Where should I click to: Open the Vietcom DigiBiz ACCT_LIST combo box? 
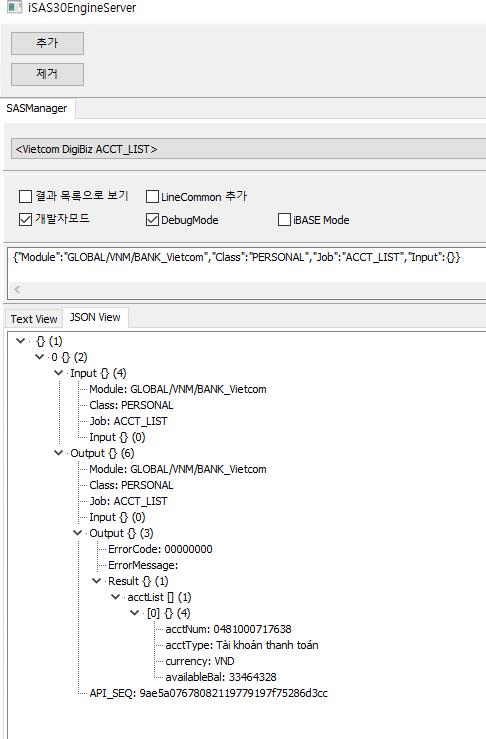coord(248,149)
